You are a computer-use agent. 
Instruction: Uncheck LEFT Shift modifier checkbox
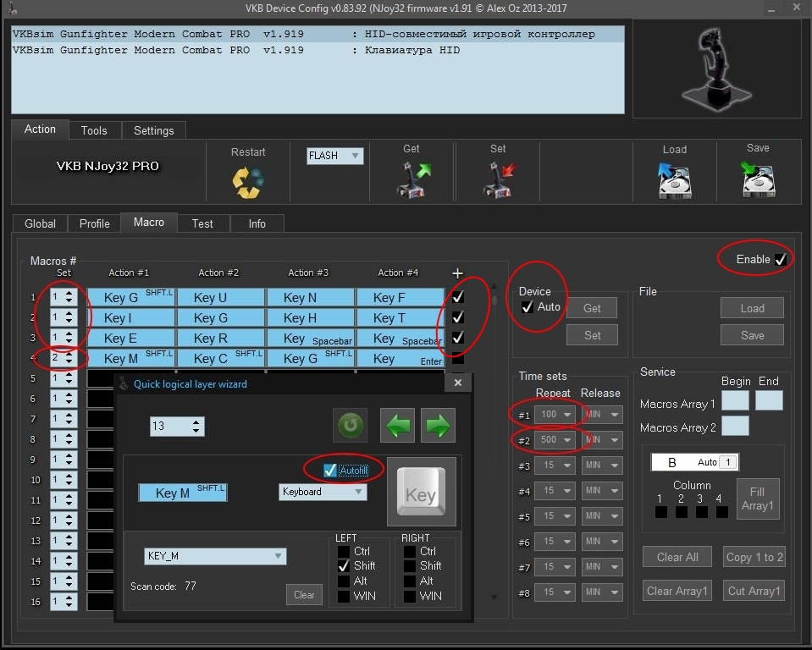click(343, 566)
